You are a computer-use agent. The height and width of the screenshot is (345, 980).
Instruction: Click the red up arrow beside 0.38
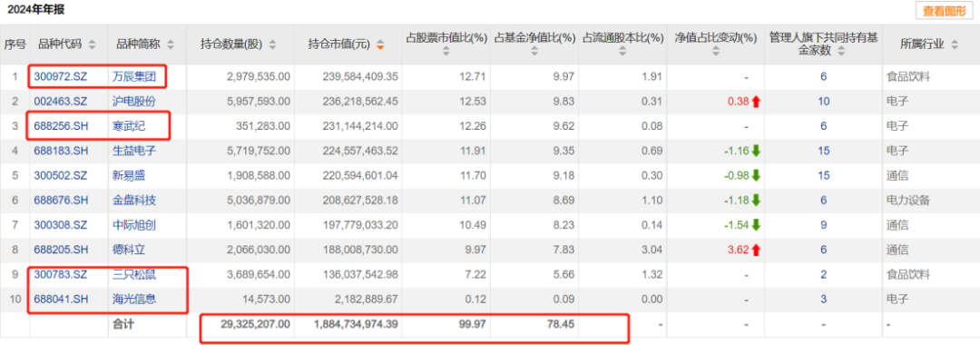(x=756, y=102)
